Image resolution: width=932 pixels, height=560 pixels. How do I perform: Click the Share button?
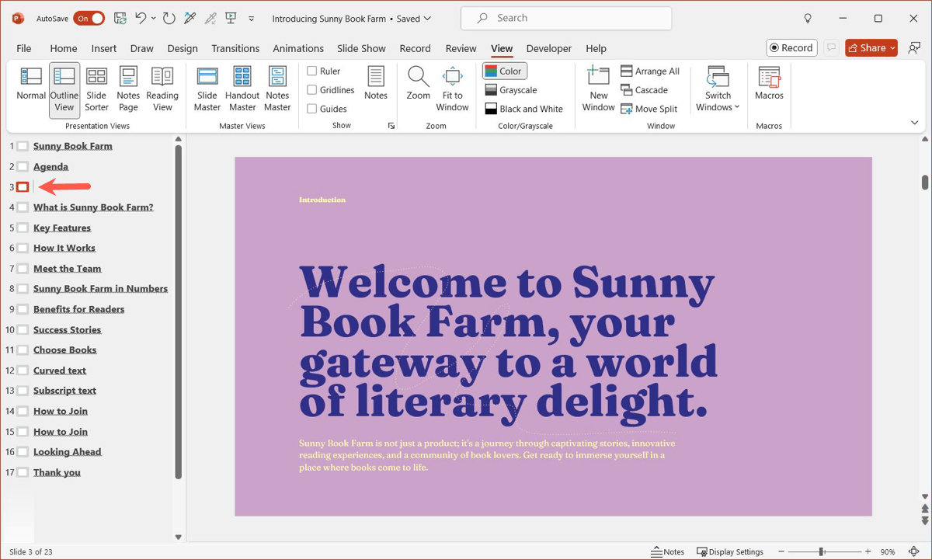[x=866, y=48]
